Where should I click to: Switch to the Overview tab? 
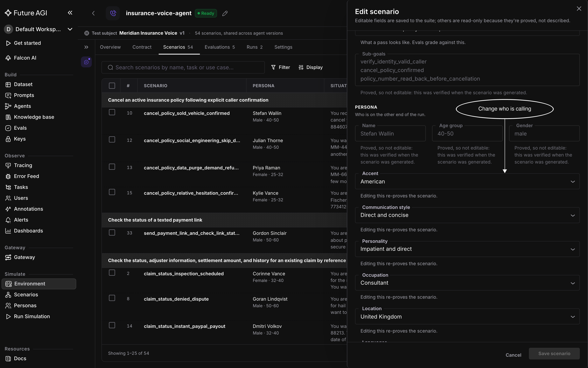(110, 47)
